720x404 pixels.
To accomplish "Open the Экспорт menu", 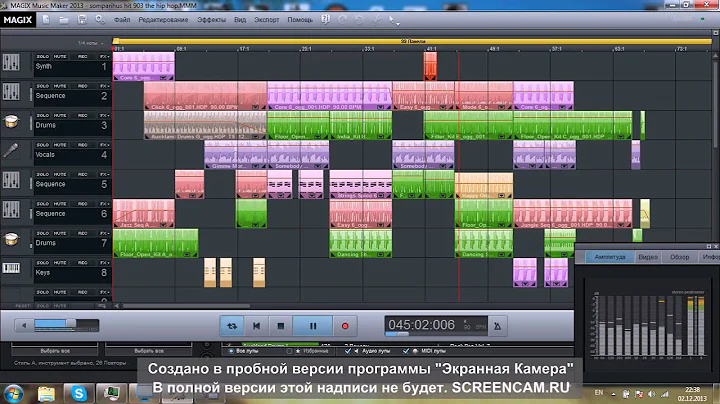I will click(266, 20).
